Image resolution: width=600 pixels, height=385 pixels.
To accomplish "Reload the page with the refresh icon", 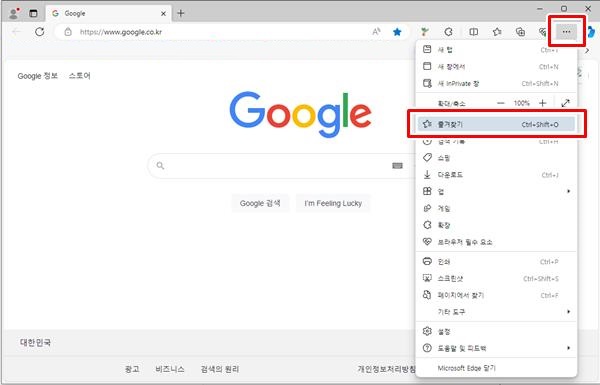I will [39, 32].
